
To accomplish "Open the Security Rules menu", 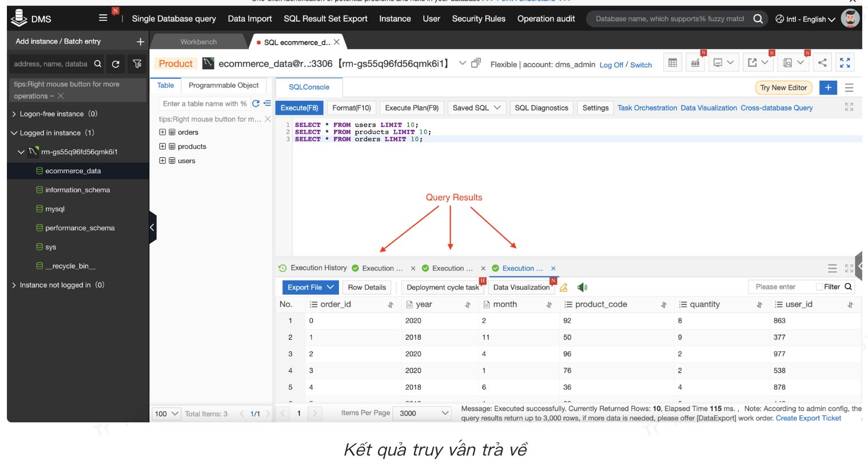I will coord(478,19).
